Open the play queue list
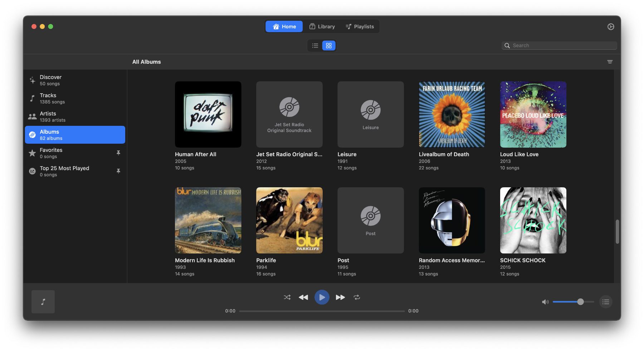 click(x=605, y=302)
